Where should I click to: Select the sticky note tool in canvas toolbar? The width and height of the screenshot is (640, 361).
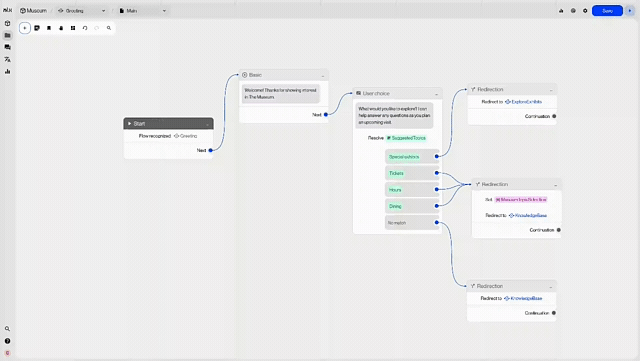[x=37, y=28]
